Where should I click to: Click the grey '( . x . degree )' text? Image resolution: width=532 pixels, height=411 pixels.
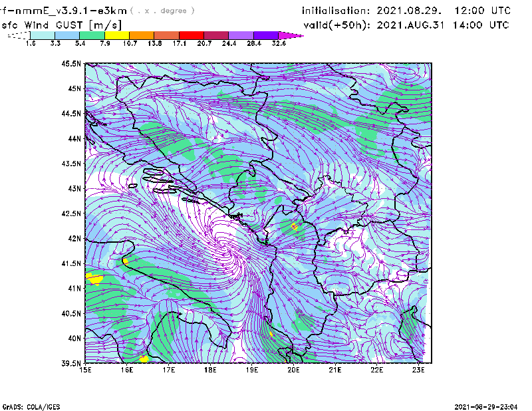pyautogui.click(x=162, y=11)
